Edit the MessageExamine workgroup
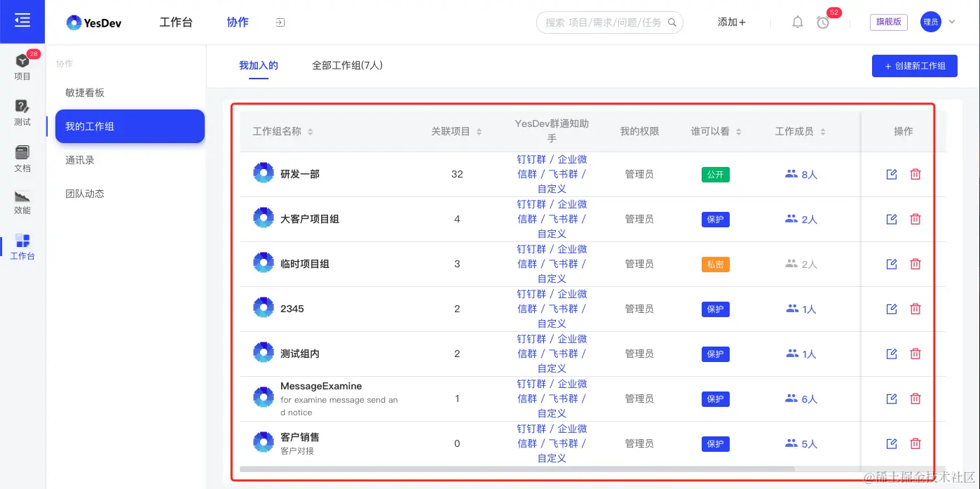 (892, 398)
